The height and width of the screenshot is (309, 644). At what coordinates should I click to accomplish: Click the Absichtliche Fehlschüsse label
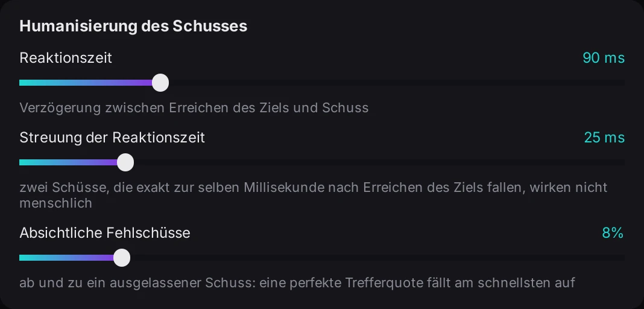(x=105, y=233)
